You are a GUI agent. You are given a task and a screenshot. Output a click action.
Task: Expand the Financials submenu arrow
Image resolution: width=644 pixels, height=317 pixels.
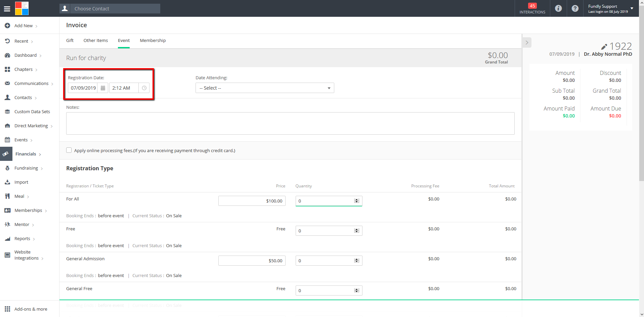coord(40,154)
